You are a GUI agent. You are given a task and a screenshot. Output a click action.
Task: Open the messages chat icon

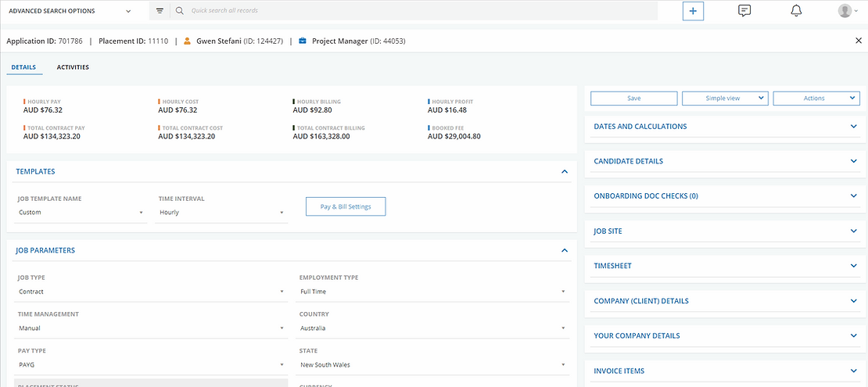744,11
